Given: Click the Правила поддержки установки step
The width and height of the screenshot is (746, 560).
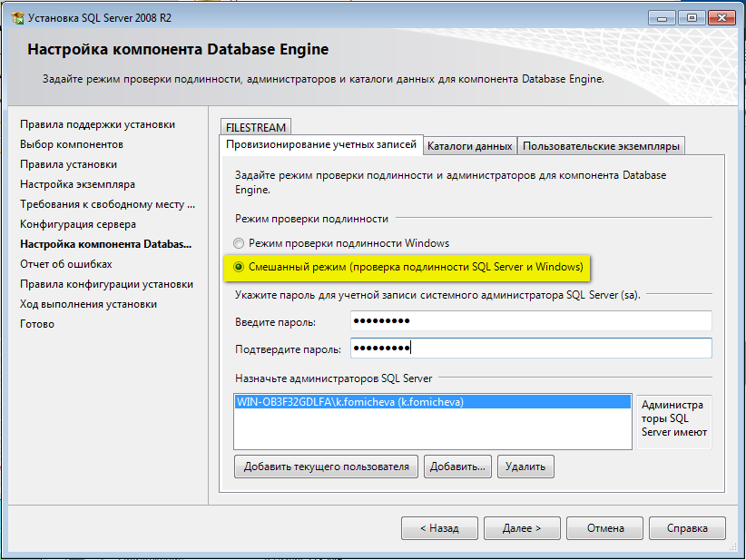Looking at the screenshot, I should point(97,124).
